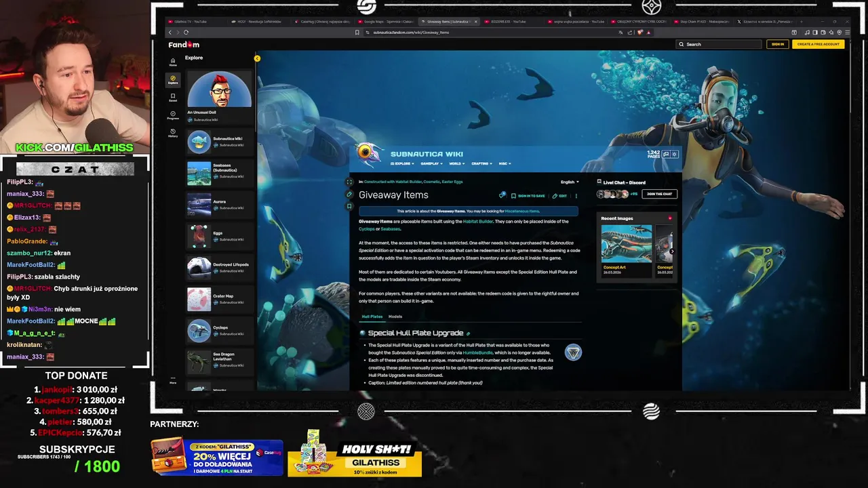Open the English language dropdown
Viewport: 868px width, 488px height.
click(570, 182)
